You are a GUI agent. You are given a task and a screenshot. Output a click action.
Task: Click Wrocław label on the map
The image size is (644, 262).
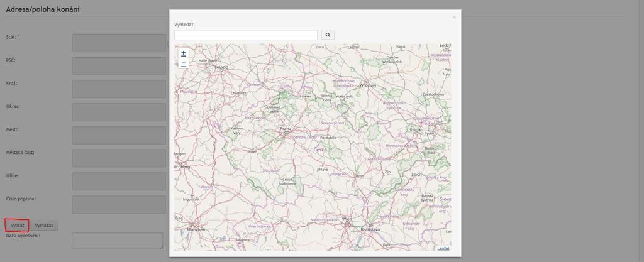(x=367, y=85)
